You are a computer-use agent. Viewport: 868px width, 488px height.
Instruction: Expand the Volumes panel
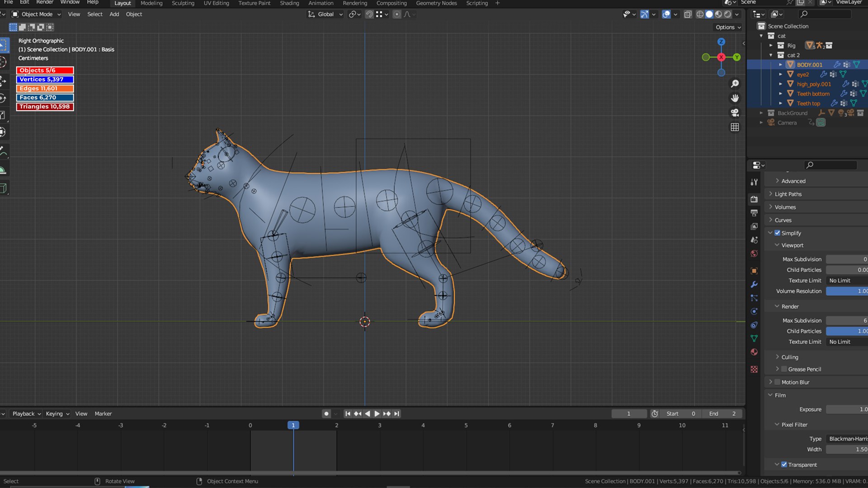[785, 207]
